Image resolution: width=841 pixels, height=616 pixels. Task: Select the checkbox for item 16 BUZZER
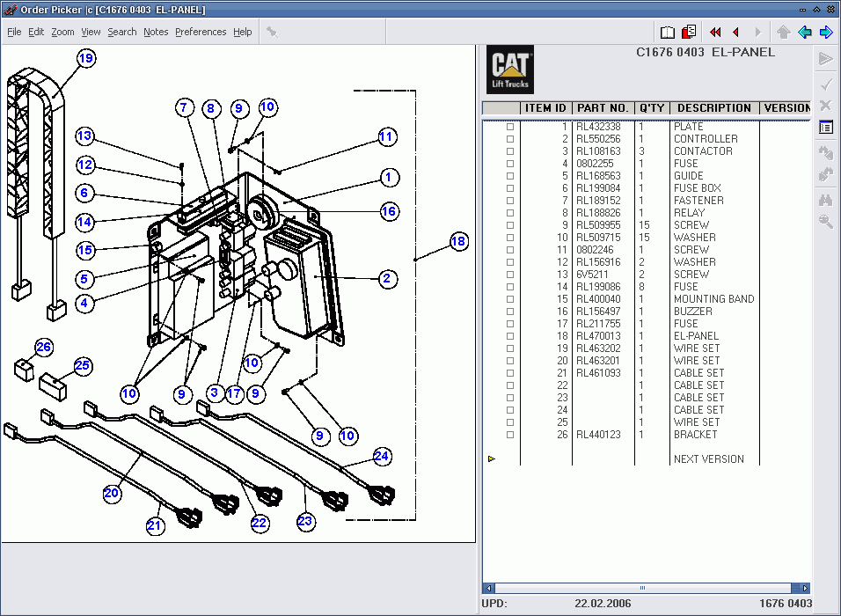(x=510, y=312)
